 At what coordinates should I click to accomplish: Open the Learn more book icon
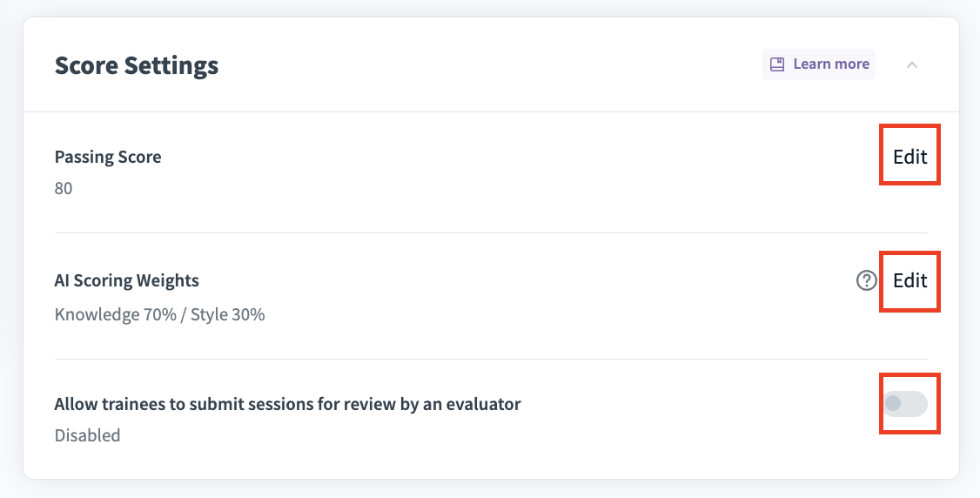[777, 64]
